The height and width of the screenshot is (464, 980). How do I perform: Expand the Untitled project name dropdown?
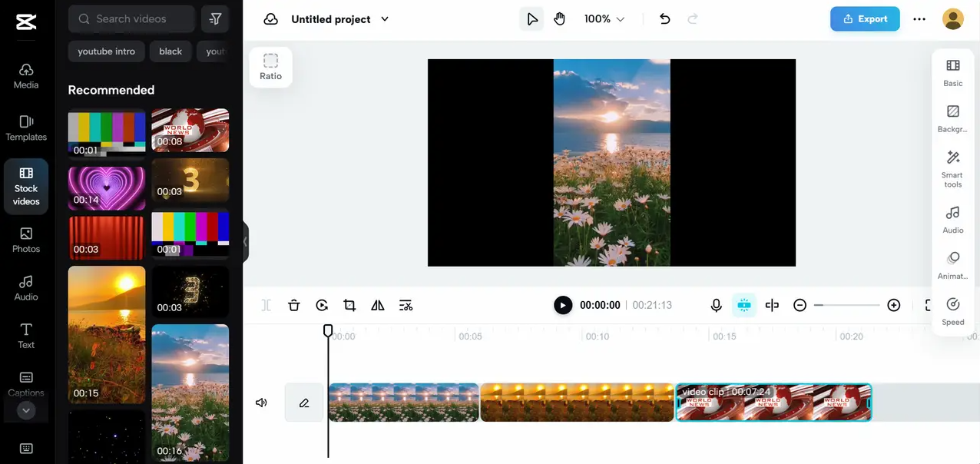[x=384, y=19]
